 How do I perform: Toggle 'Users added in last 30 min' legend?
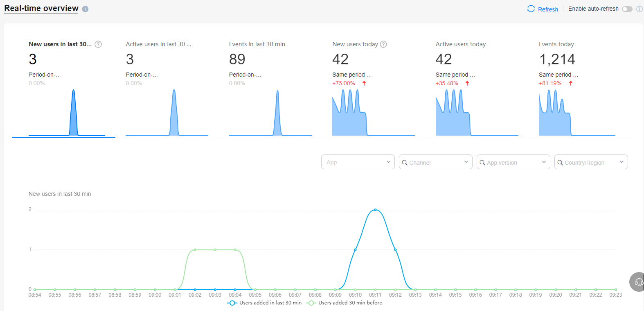tap(265, 303)
